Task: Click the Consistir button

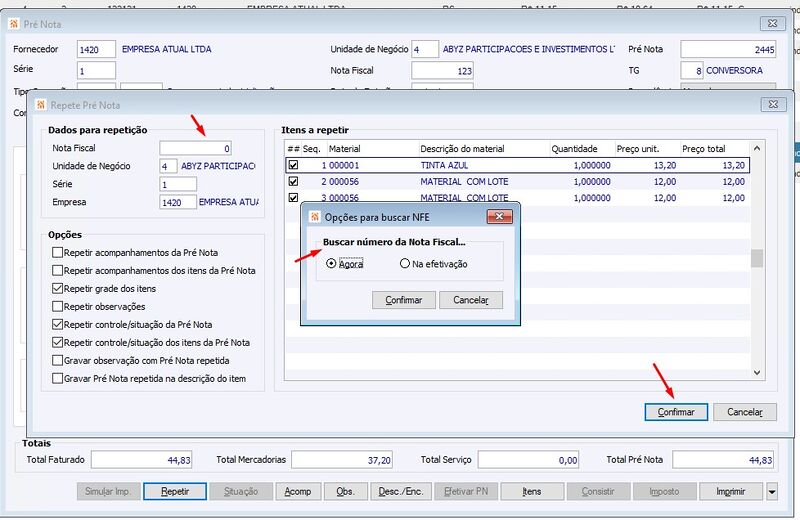Action: coord(598,491)
